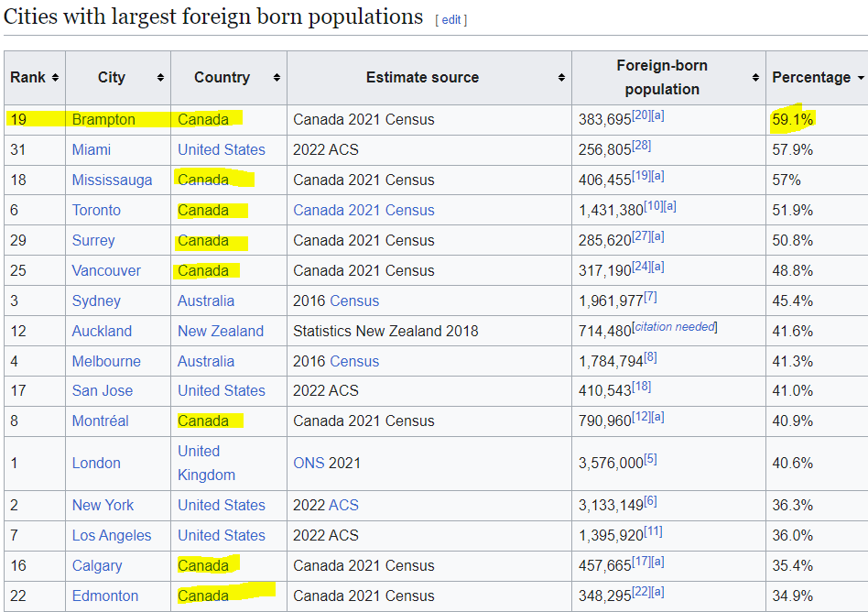868x612 pixels.
Task: Follow the Mississauga link
Action: [x=112, y=180]
